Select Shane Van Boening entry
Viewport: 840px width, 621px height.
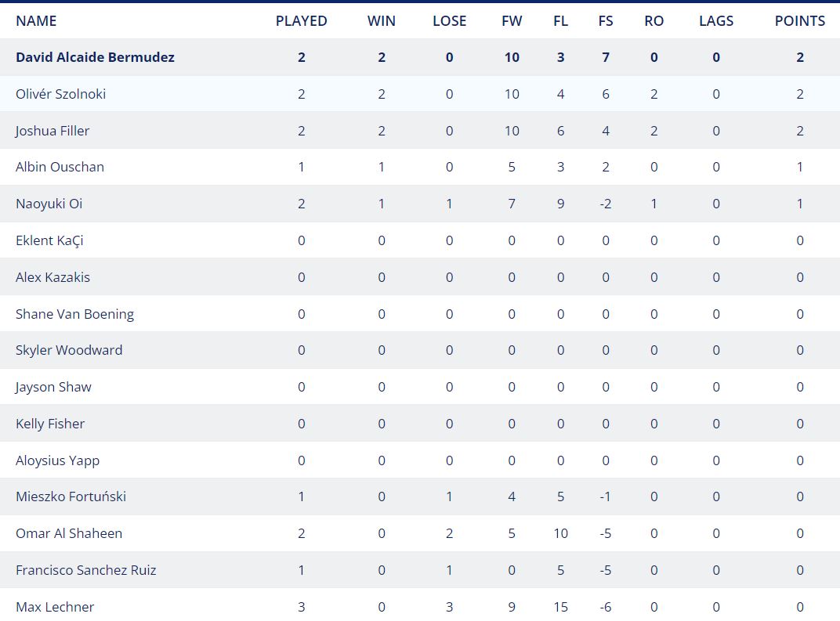74,314
